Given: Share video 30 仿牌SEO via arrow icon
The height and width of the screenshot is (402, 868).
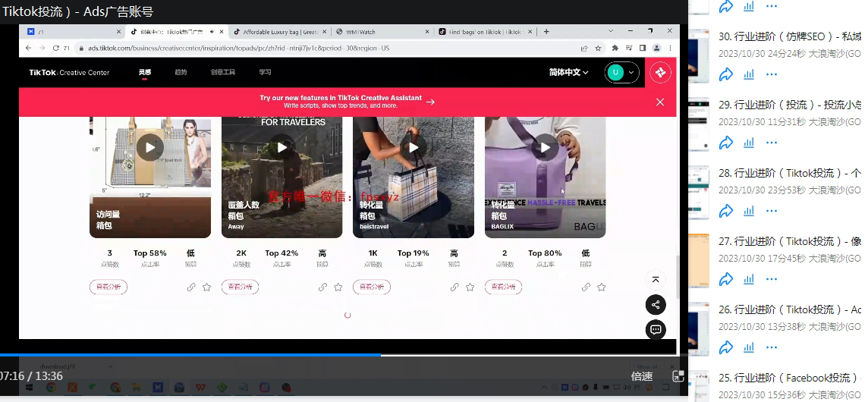Looking at the screenshot, I should 725,74.
